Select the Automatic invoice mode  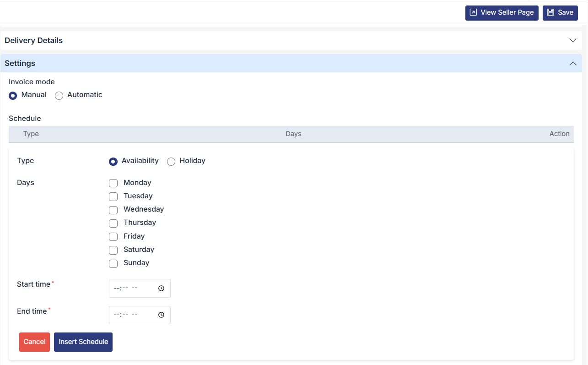pos(59,95)
